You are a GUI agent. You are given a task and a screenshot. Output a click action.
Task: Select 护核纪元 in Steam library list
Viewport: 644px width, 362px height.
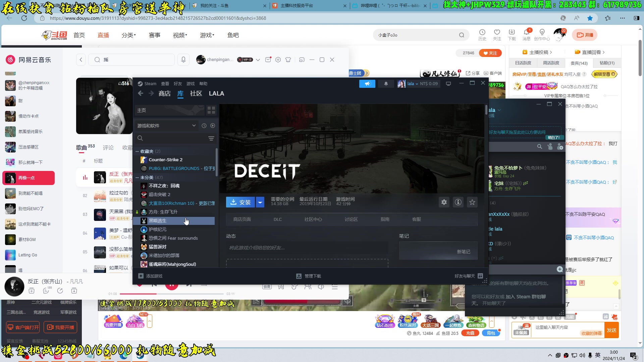click(x=174, y=229)
